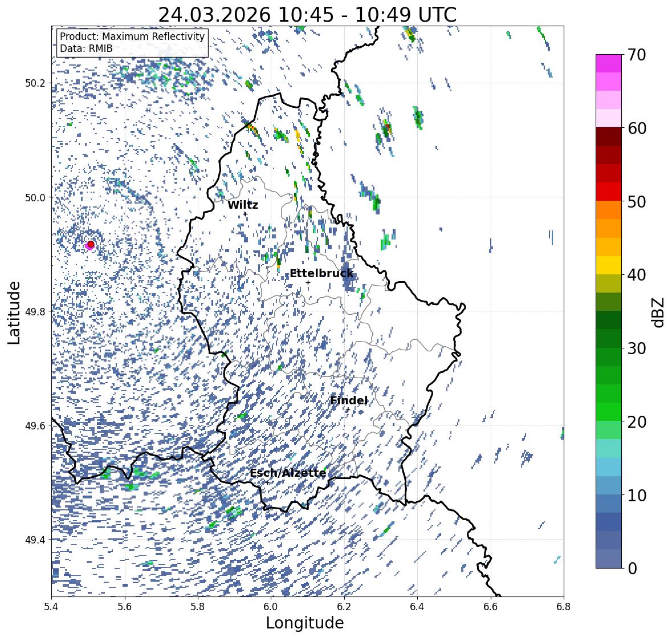Viewport: 672px width, 637px height.
Task: Click the longitude tick label 5.8
Action: coord(198,606)
